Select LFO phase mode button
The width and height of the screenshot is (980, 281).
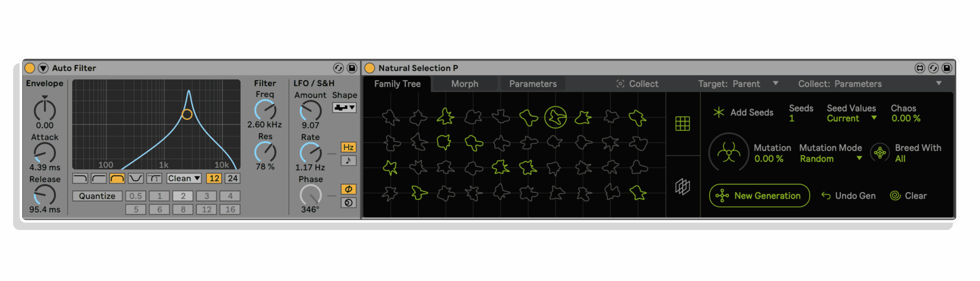[348, 189]
